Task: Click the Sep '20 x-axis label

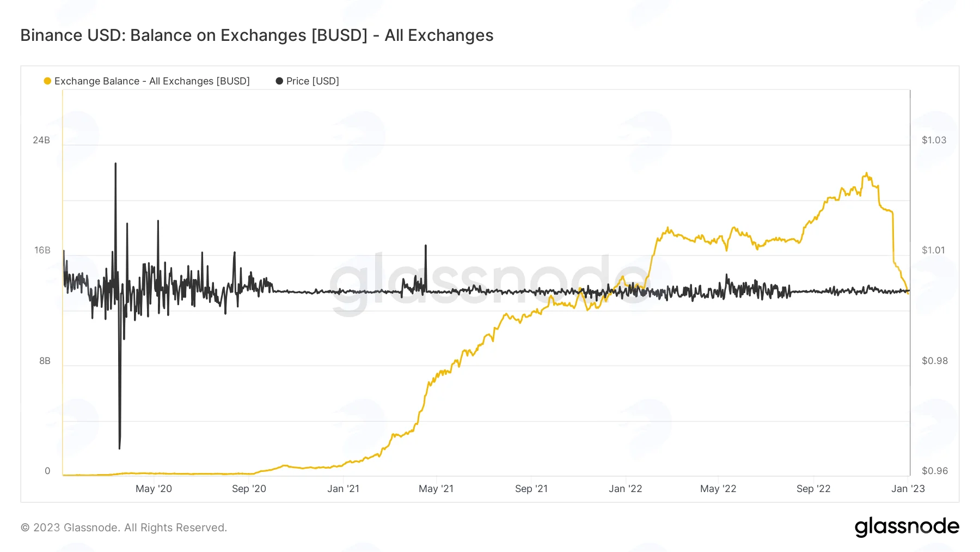Action: pos(249,489)
